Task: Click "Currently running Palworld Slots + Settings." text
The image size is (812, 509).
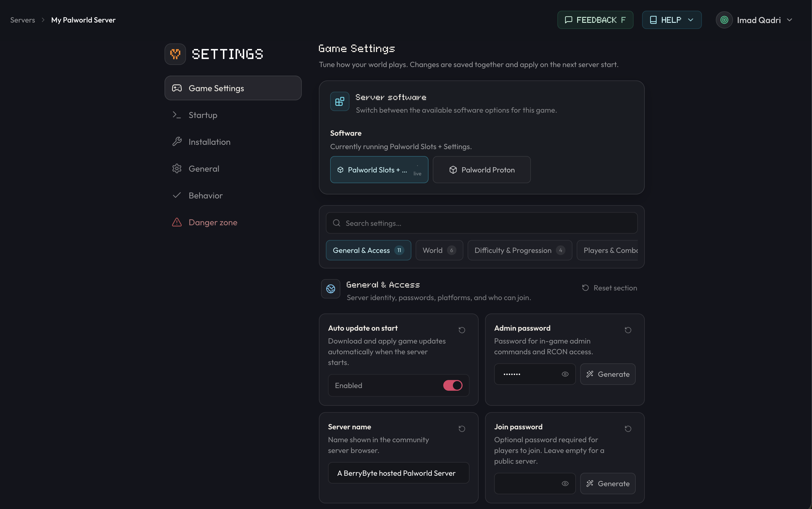Action: pyautogui.click(x=401, y=146)
